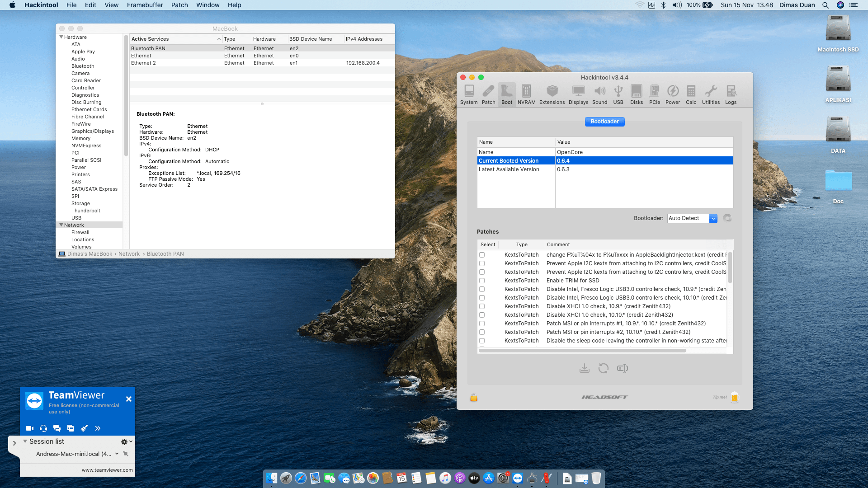Check Patch MSI or pin interrupts #1 checkbox
Image resolution: width=868 pixels, height=488 pixels.
[482, 324]
